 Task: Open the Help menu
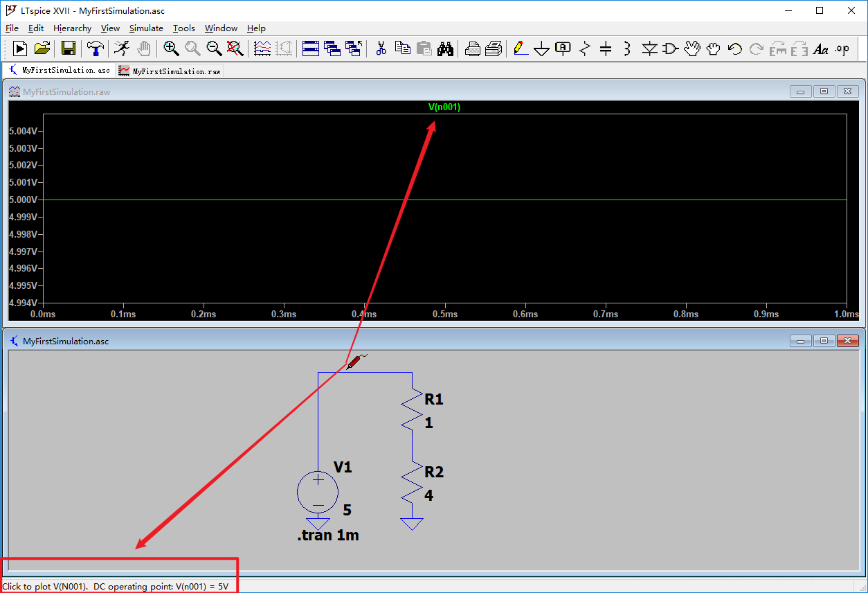pos(256,28)
